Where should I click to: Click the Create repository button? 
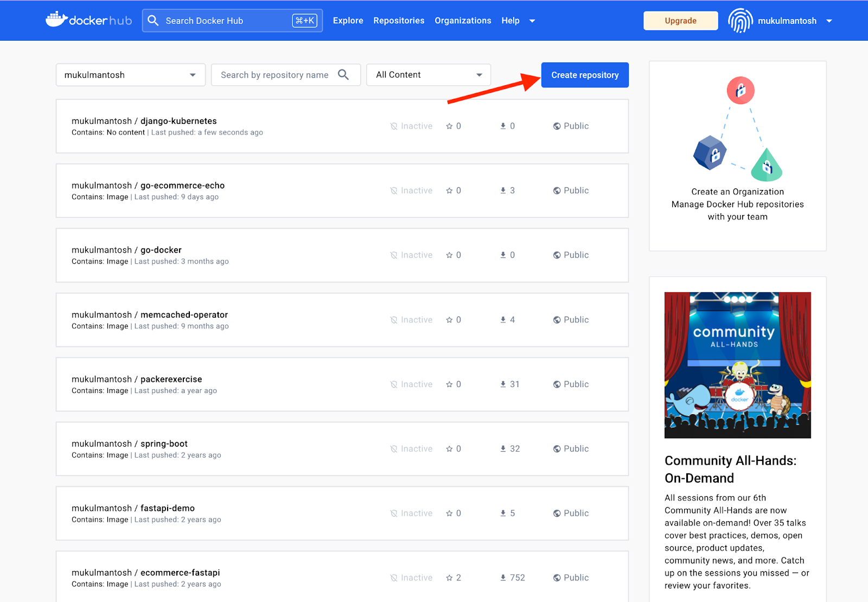pos(585,75)
